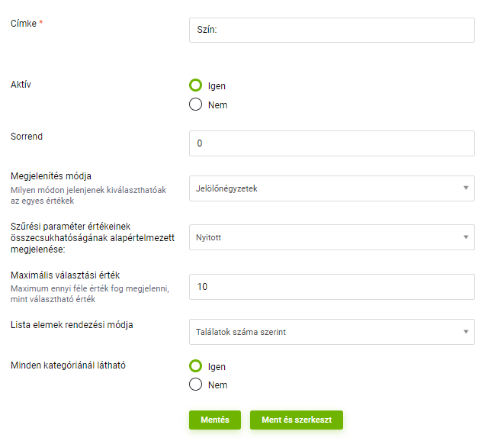
Task: Select Igen radio for Aktív
Action: [195, 85]
